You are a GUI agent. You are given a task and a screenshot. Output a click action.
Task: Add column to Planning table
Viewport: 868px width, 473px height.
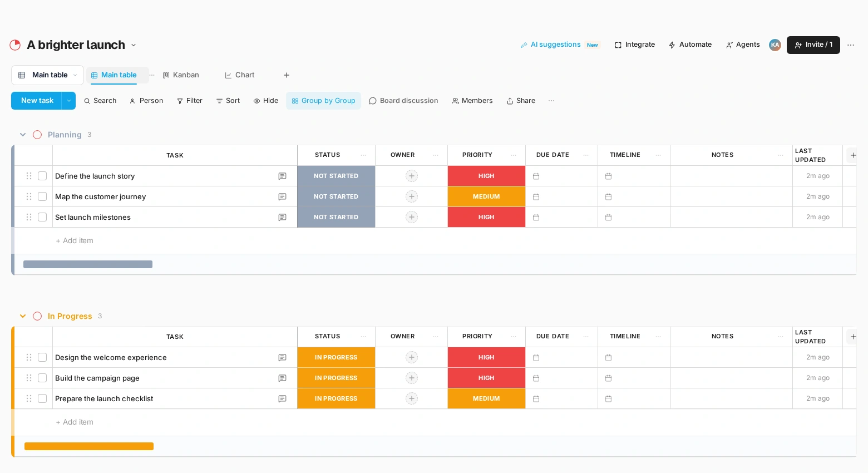click(853, 155)
